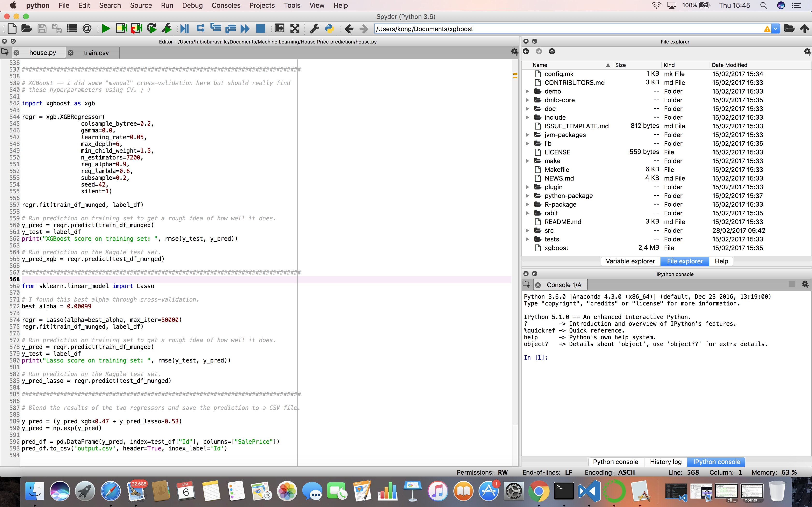Open Preferences with the wrench icon
Screen dimensions: 812x507
click(314, 29)
